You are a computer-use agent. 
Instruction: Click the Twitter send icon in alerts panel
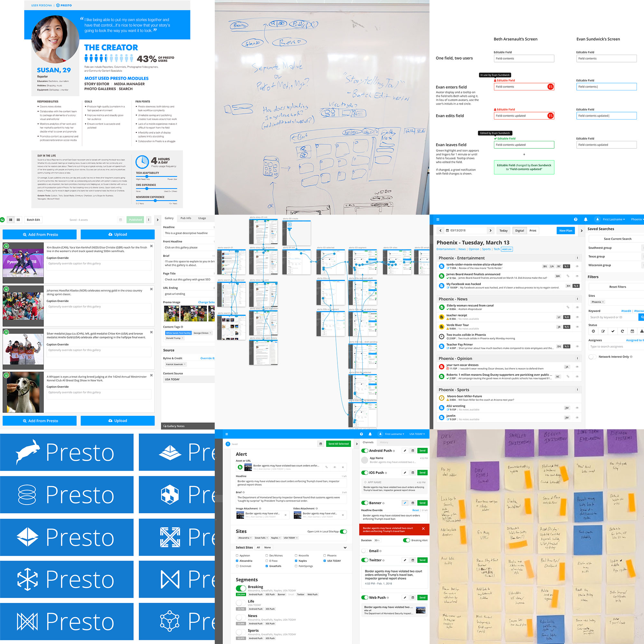[x=423, y=559]
